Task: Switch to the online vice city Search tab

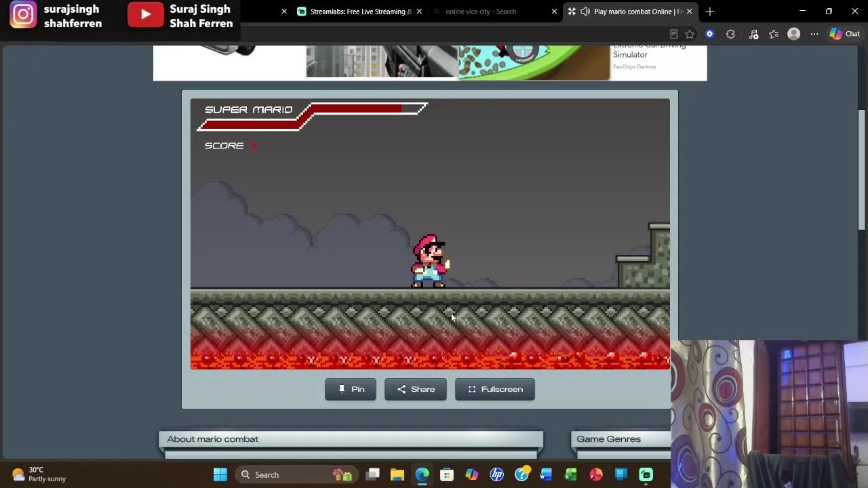Action: pos(481,12)
